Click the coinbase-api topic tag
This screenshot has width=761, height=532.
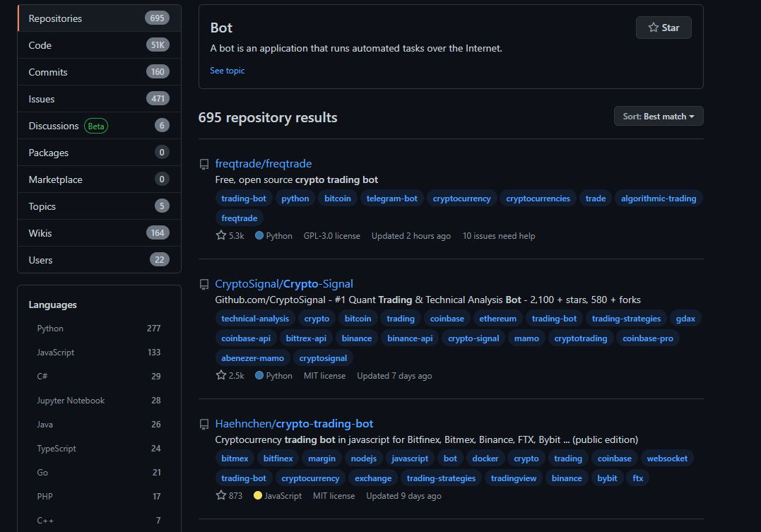[246, 338]
